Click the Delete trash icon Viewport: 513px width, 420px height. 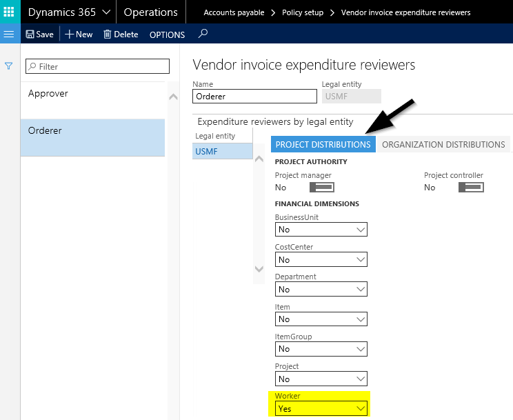pos(108,34)
